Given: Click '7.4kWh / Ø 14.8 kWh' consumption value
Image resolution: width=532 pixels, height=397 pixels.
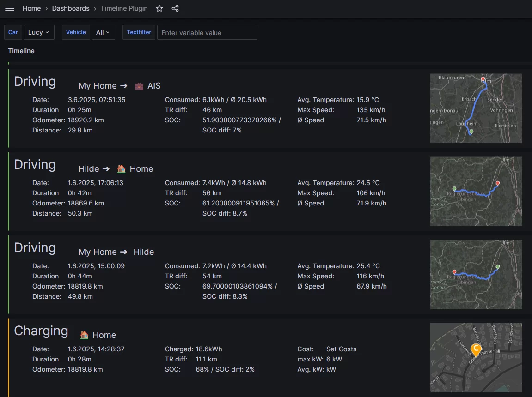Looking at the screenshot, I should tap(234, 183).
